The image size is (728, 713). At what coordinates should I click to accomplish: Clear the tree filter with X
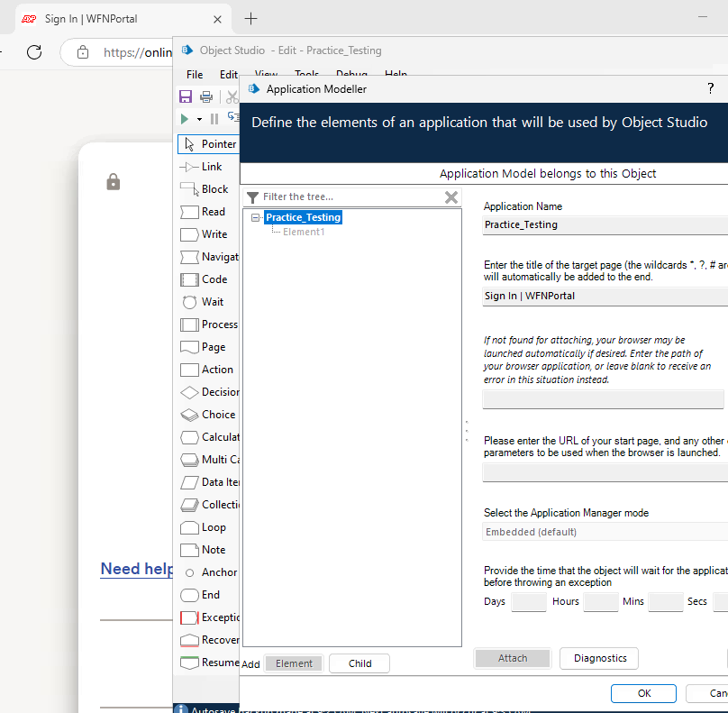pyautogui.click(x=450, y=197)
